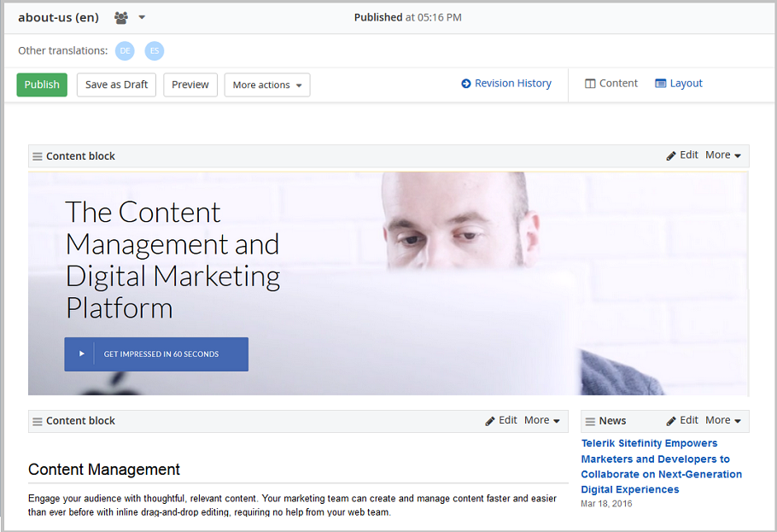Click the Content Management heading

click(x=103, y=469)
